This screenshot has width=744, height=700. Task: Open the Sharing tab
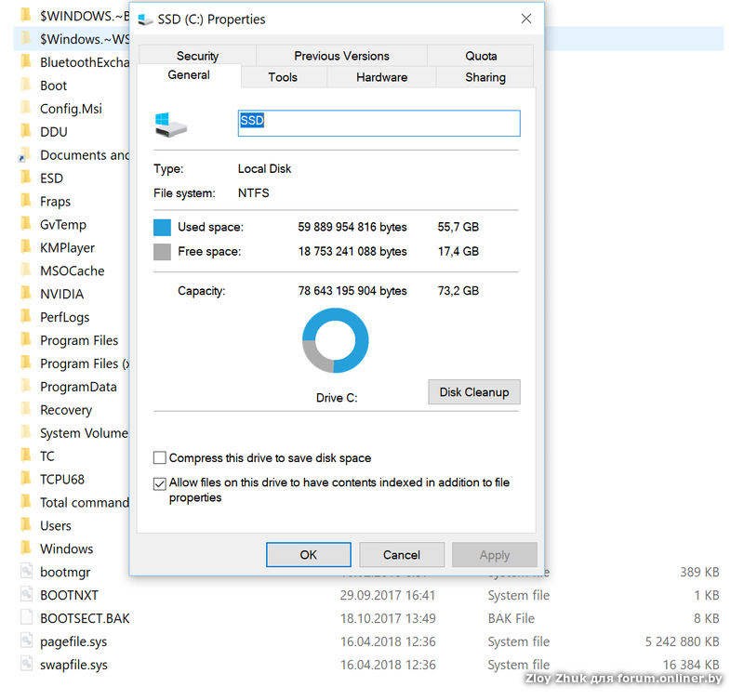485,77
